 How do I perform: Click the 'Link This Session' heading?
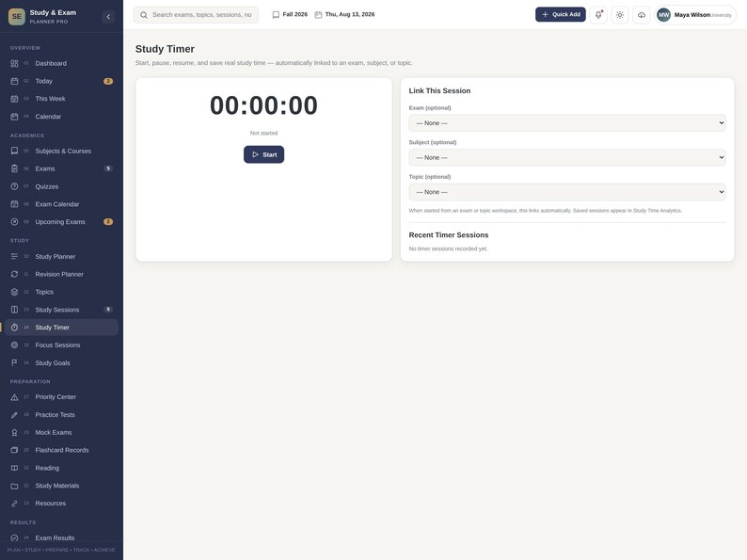pos(439,90)
